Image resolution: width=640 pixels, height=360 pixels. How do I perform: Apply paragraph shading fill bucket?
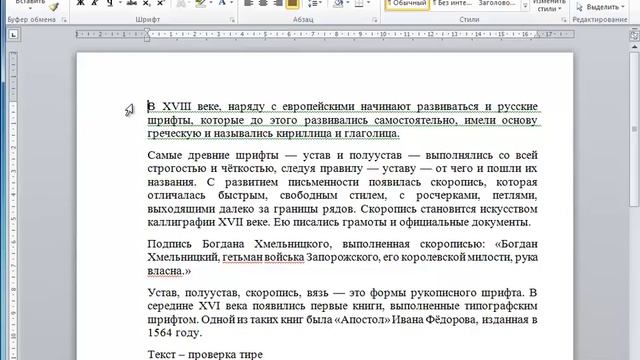click(x=338, y=3)
